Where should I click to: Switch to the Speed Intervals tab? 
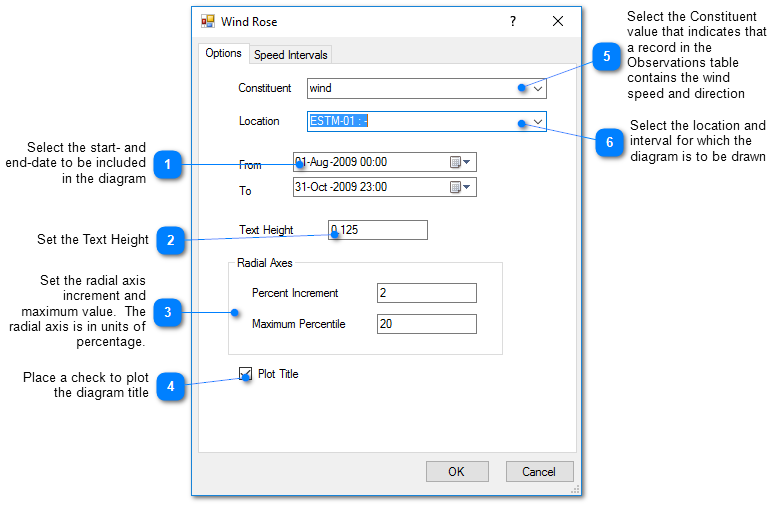pyautogui.click(x=290, y=55)
